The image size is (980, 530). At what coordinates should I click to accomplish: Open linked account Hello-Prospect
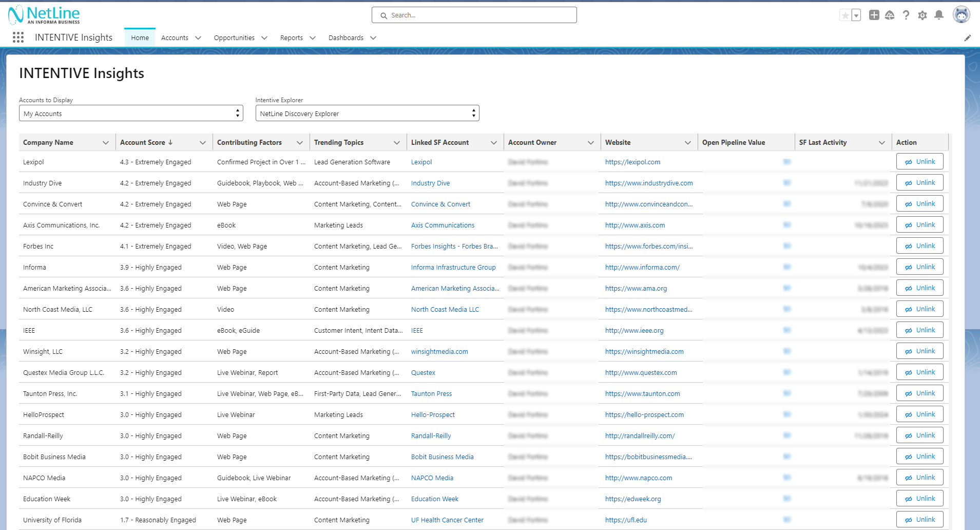(433, 414)
